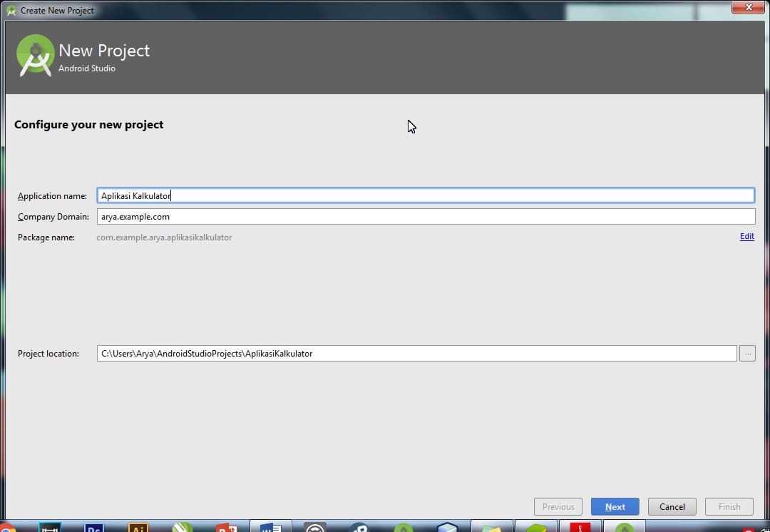The height and width of the screenshot is (532, 770).
Task: Open Illustrator from the taskbar
Action: [138, 527]
